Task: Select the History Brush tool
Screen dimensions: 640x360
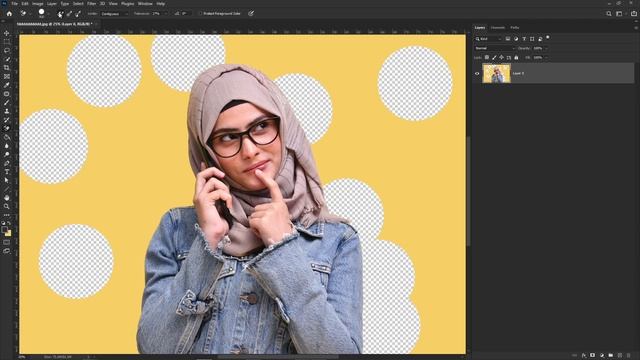Action: [x=7, y=120]
